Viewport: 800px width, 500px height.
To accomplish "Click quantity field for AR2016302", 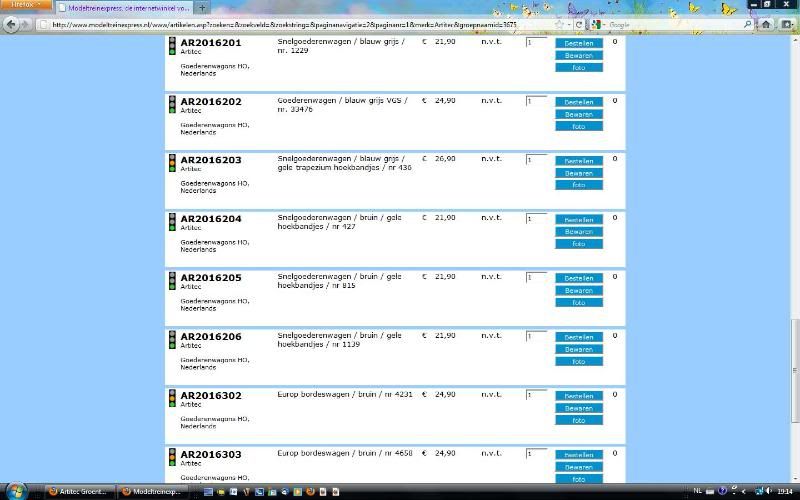I will (x=536, y=395).
